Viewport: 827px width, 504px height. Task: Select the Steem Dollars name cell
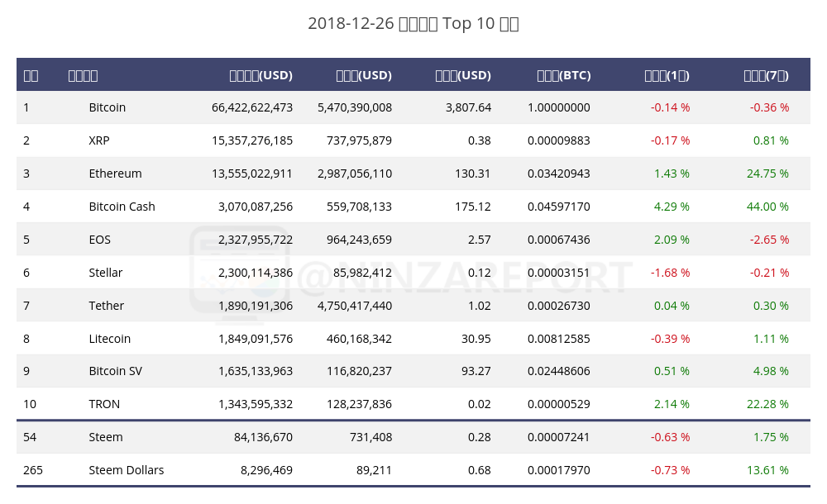[x=126, y=470]
